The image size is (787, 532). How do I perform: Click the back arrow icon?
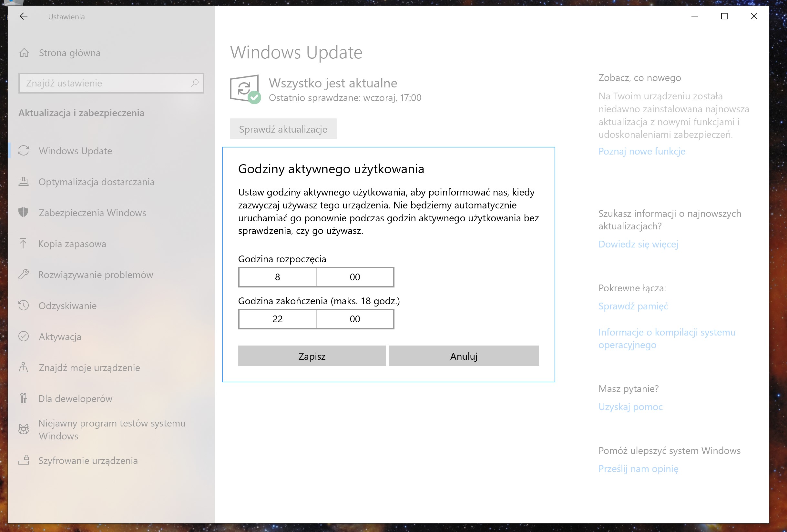[23, 16]
